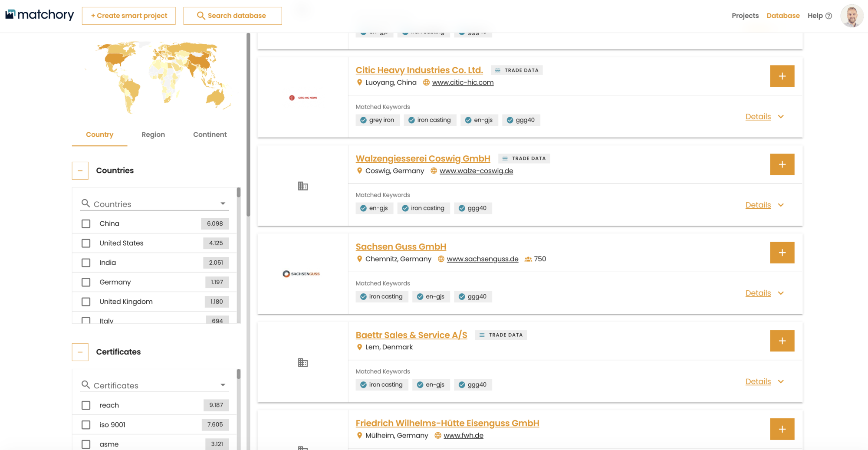Click the grey iron keyword tag

point(378,120)
